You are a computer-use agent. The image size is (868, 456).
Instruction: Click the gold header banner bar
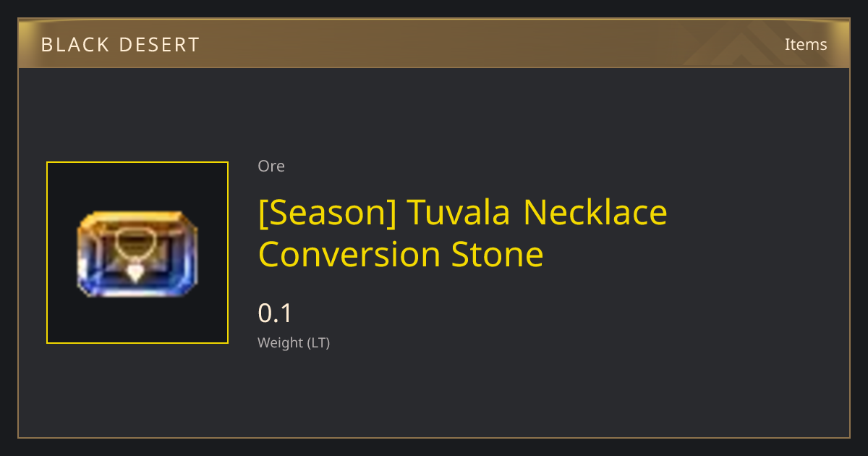tap(434, 44)
